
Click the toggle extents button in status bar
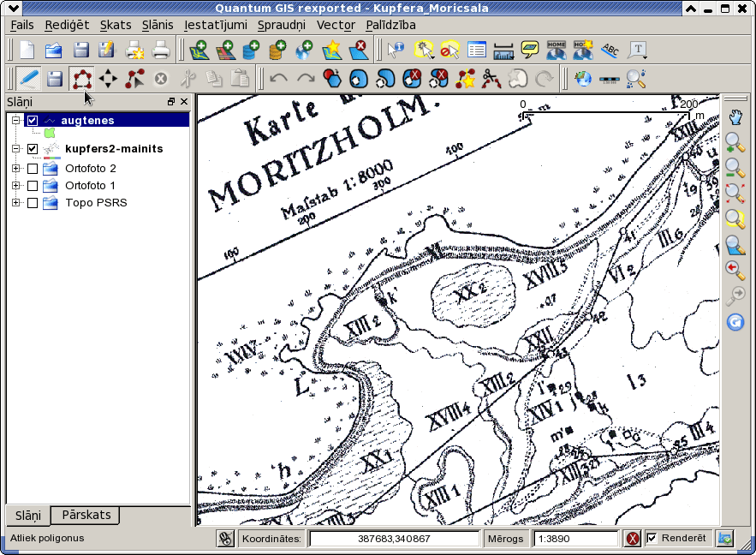point(225,538)
